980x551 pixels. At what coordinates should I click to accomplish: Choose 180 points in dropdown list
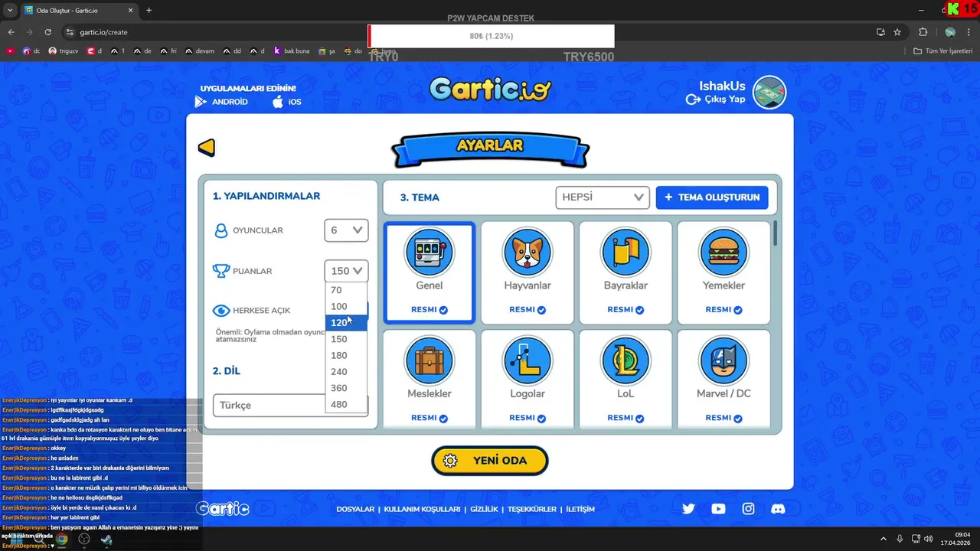point(346,355)
